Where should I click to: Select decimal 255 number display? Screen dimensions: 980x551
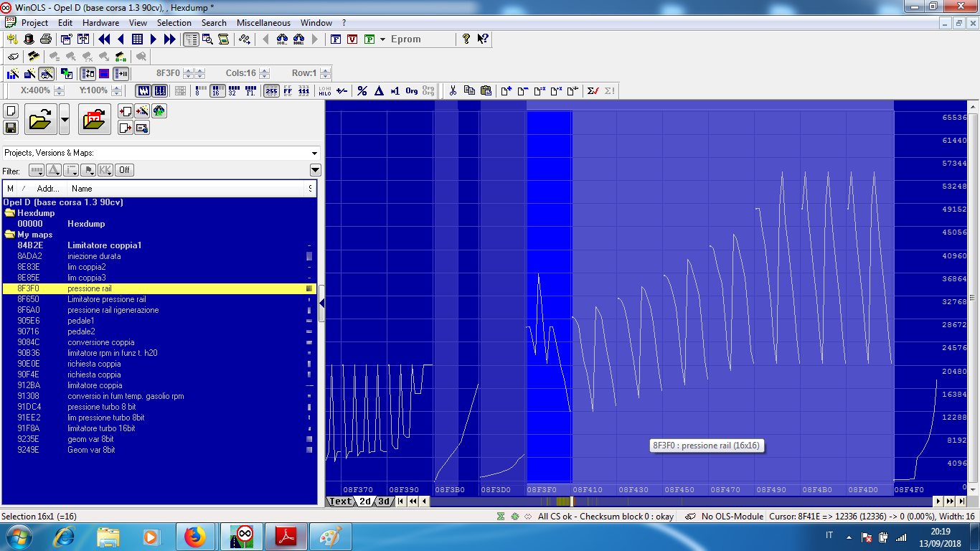(271, 91)
